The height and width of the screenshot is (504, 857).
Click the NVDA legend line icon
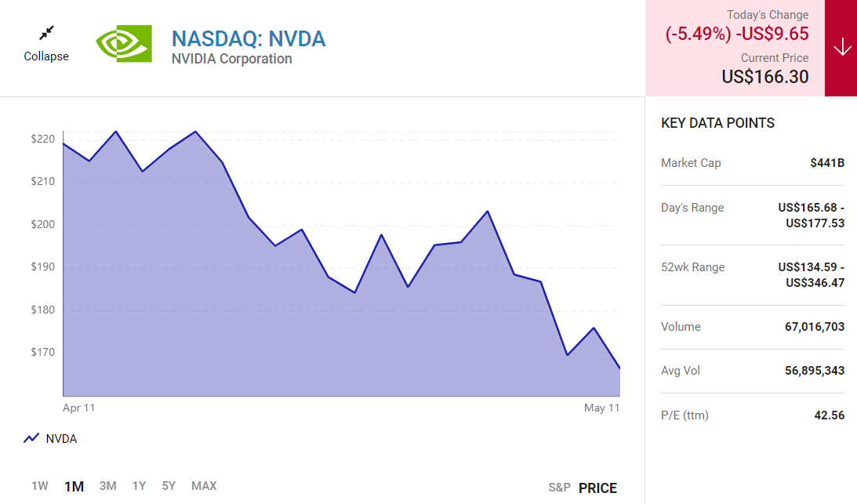tap(31, 438)
